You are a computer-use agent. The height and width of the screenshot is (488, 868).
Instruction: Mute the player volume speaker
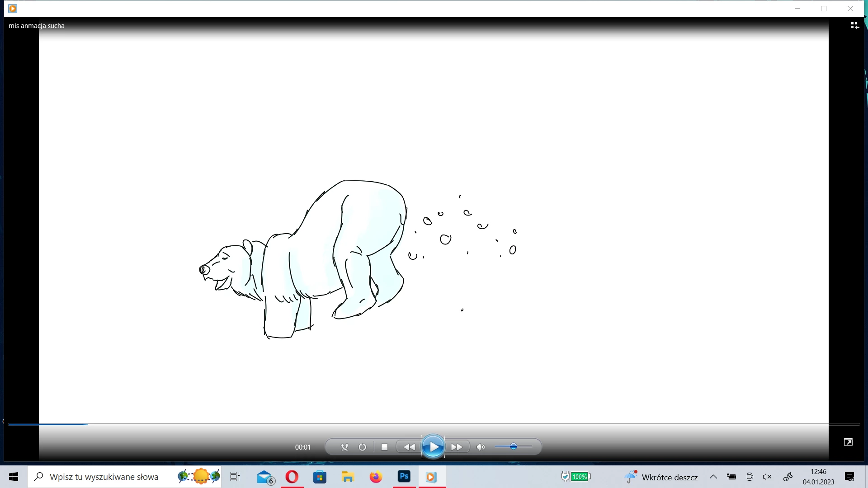[x=481, y=447]
